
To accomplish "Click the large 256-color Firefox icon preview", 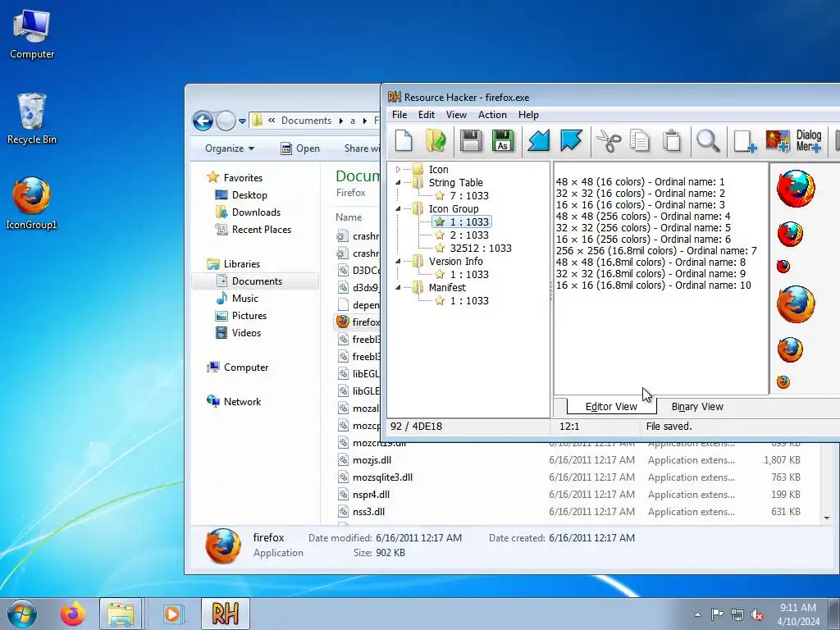I will tap(796, 304).
